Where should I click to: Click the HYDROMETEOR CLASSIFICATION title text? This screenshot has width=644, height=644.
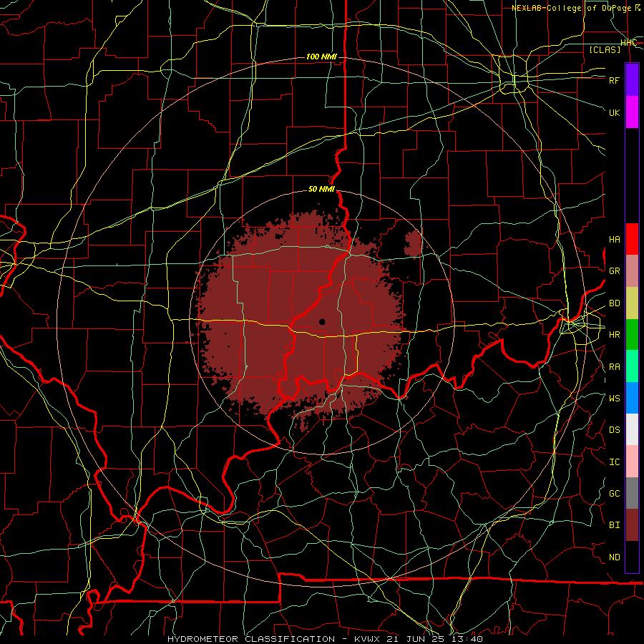point(251,639)
